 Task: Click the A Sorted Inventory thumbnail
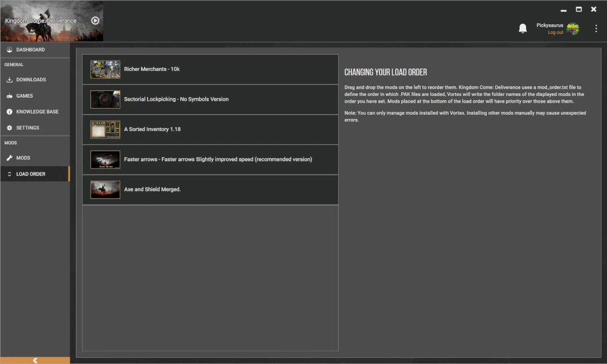(105, 130)
